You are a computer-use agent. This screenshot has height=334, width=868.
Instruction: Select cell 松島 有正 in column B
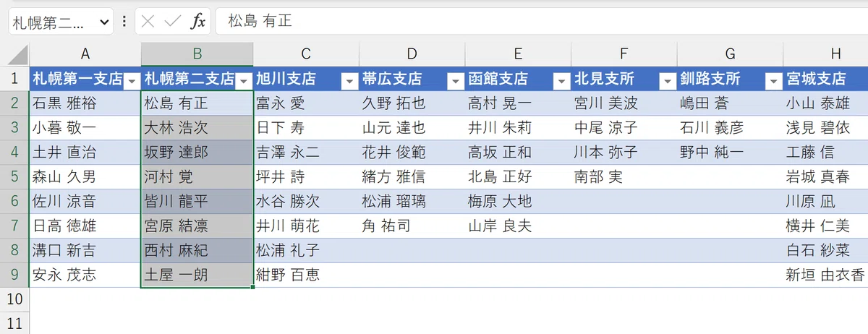pyautogui.click(x=197, y=103)
